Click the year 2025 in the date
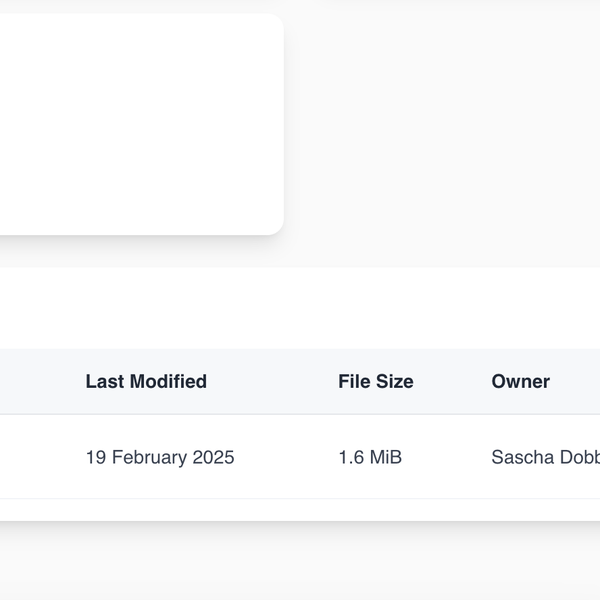The height and width of the screenshot is (600, 600). 213,457
